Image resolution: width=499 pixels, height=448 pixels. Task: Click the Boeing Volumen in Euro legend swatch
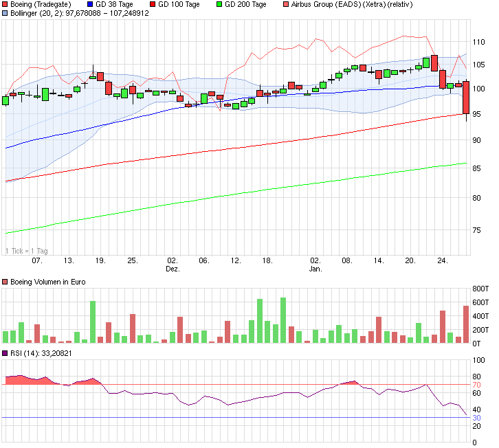tap(5, 282)
